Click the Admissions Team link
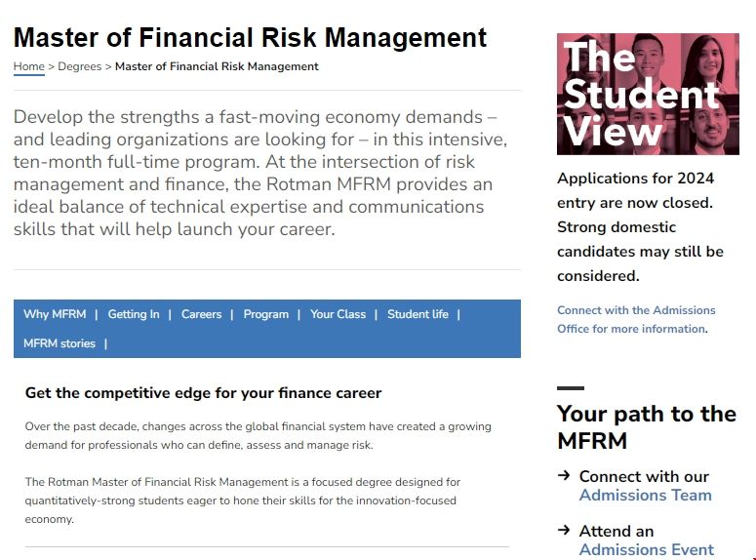This screenshot has height=560, width=756. (x=645, y=495)
